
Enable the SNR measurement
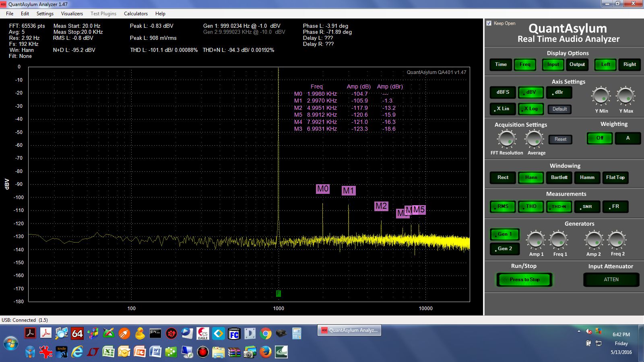[587, 207]
